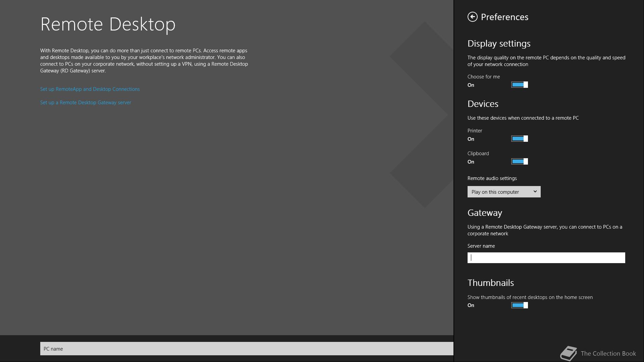Image resolution: width=644 pixels, height=362 pixels.
Task: Click the 'Server name' label
Action: point(481,246)
